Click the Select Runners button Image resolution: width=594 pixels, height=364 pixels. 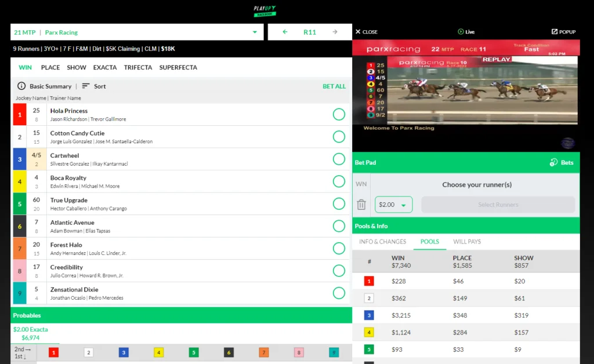(498, 205)
